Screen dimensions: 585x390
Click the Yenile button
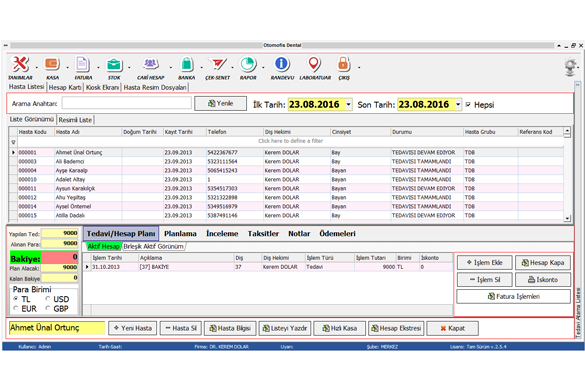click(x=220, y=103)
